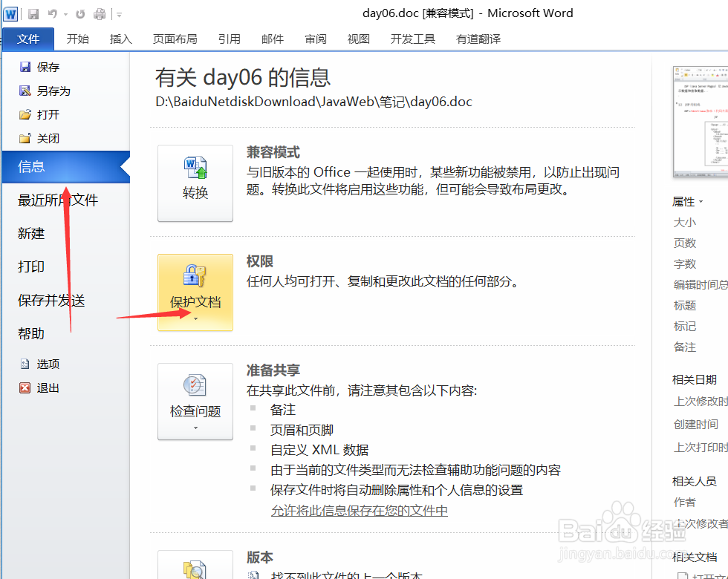Open the Undo history dropdown arrow

tap(65, 14)
